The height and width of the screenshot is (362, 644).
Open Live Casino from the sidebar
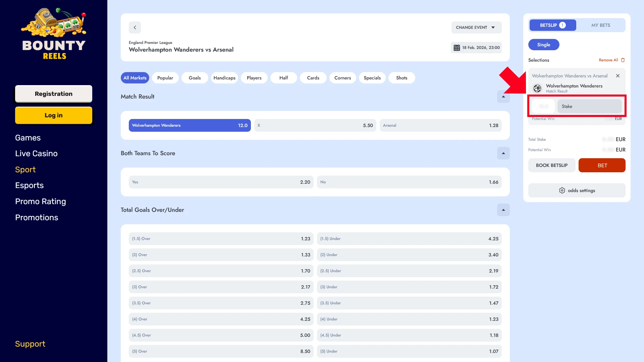(x=36, y=154)
